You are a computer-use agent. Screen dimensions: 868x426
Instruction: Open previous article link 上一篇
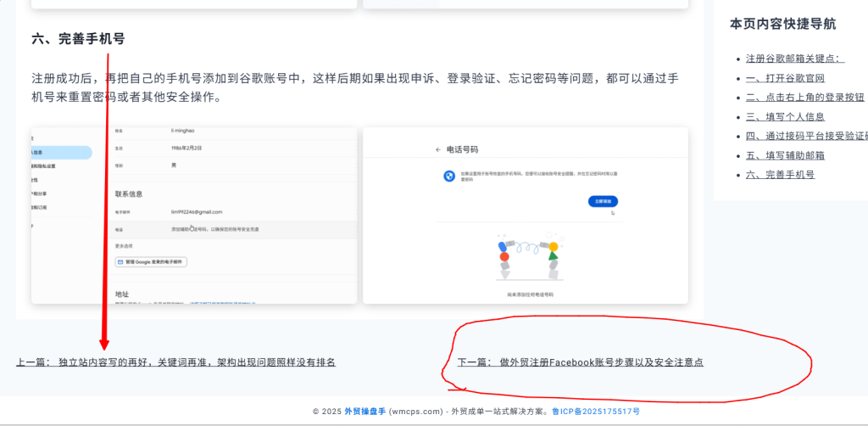pyautogui.click(x=175, y=362)
